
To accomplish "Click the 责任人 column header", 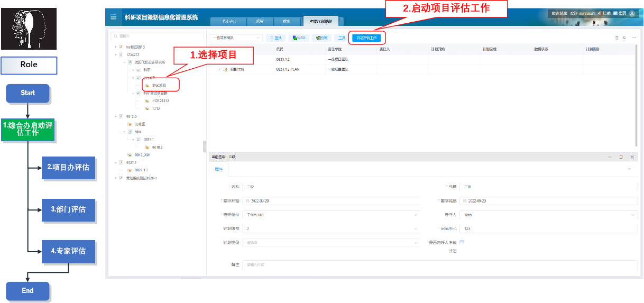I will pyautogui.click(x=384, y=49).
